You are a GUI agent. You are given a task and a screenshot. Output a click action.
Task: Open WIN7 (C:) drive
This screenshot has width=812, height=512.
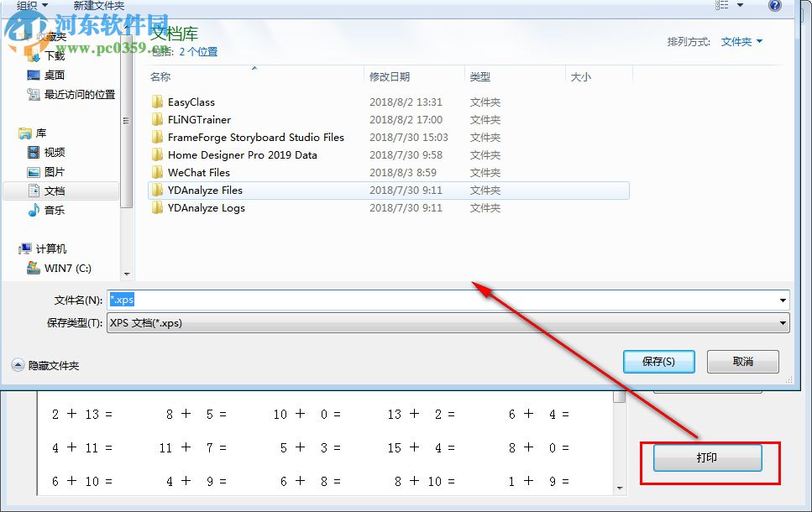(x=68, y=268)
